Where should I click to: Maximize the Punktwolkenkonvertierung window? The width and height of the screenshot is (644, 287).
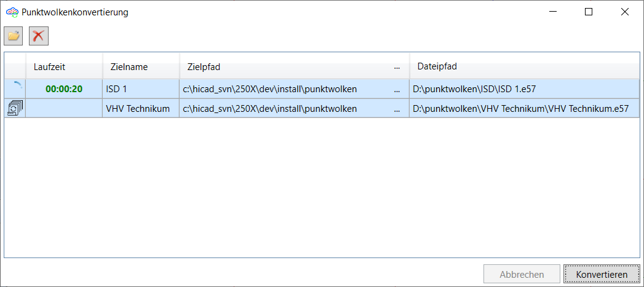[589, 12]
